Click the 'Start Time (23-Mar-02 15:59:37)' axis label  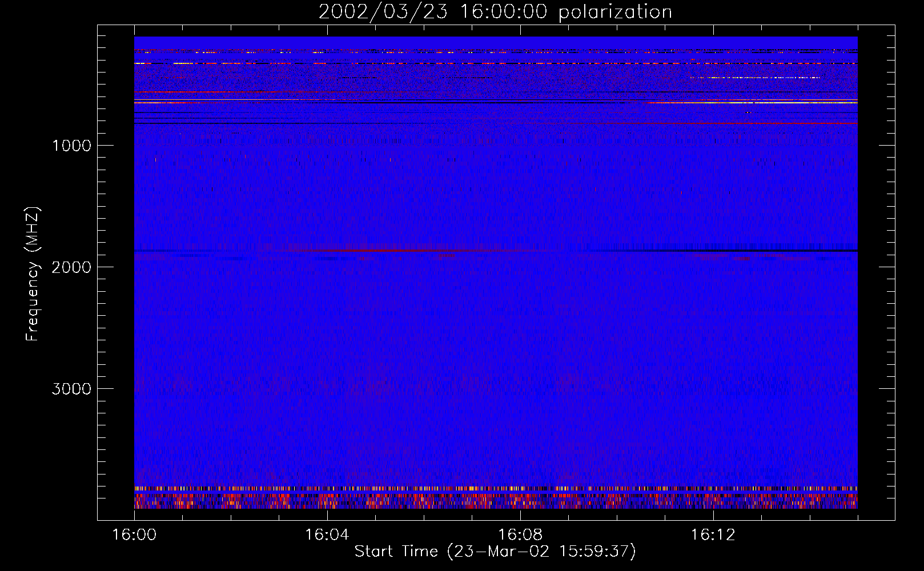click(495, 552)
